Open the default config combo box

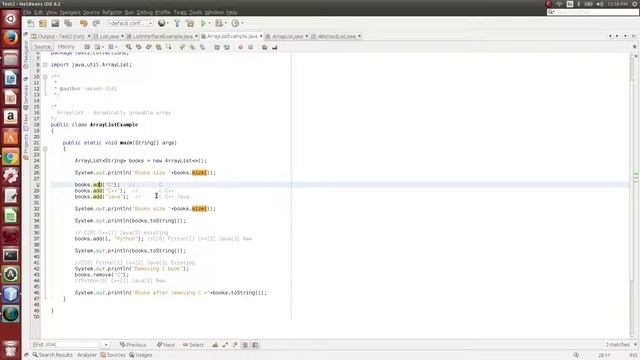pyautogui.click(x=130, y=24)
